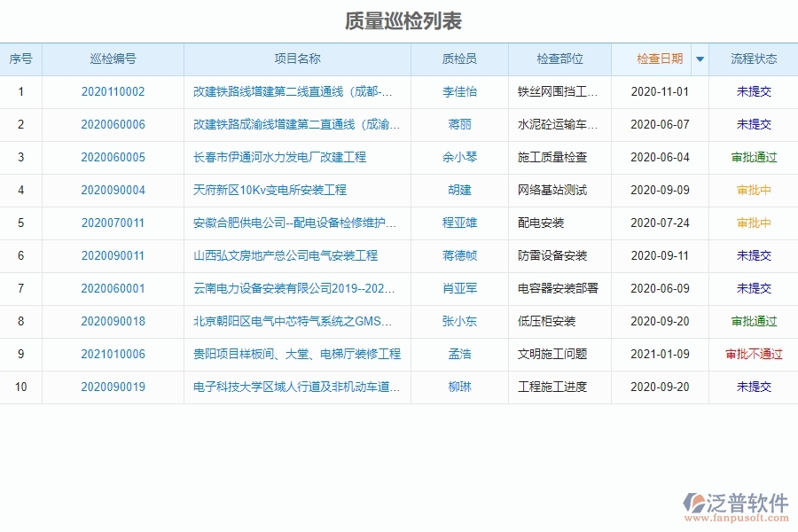This screenshot has height=532, width=798.
Task: Open inspection record 2020090019
Action: pyautogui.click(x=114, y=387)
